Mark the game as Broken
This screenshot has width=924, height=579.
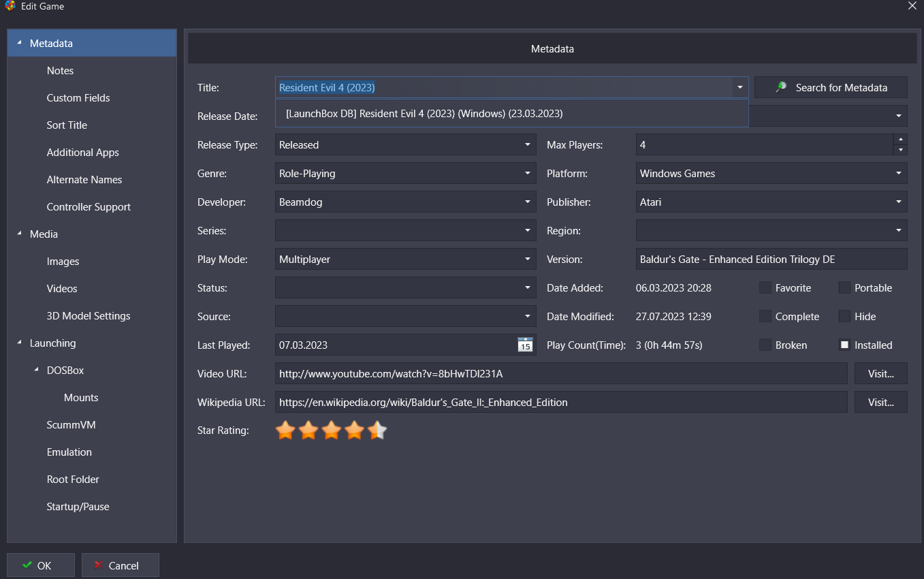point(765,345)
